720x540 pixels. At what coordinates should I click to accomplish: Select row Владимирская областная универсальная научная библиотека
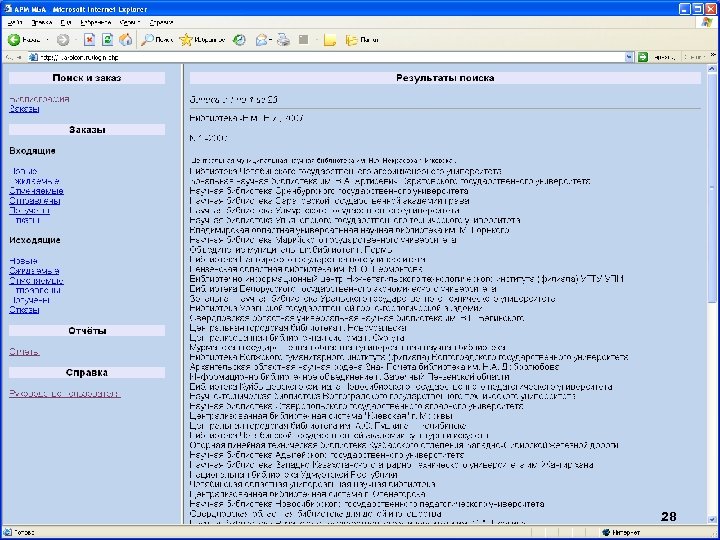click(x=349, y=230)
